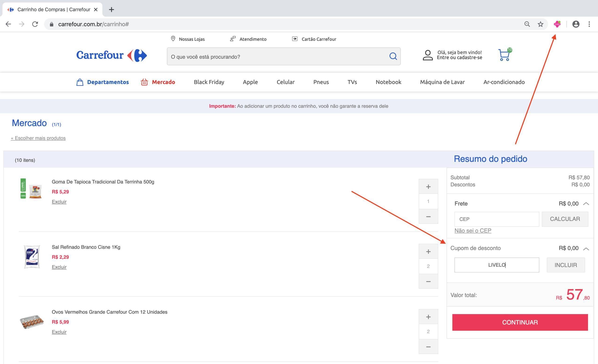The height and width of the screenshot is (364, 598).
Task: Decrease Goma De Tapioca quantity
Action: (428, 216)
